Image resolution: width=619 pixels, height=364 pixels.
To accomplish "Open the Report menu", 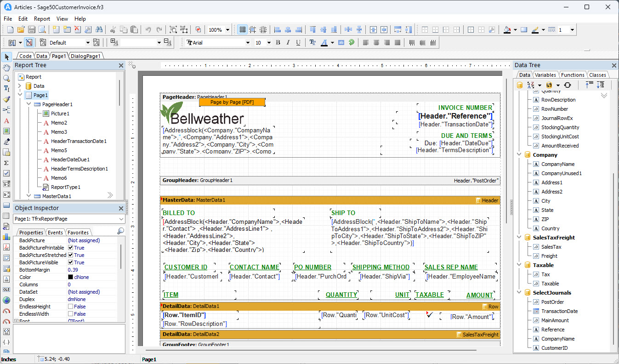I will tap(42, 19).
